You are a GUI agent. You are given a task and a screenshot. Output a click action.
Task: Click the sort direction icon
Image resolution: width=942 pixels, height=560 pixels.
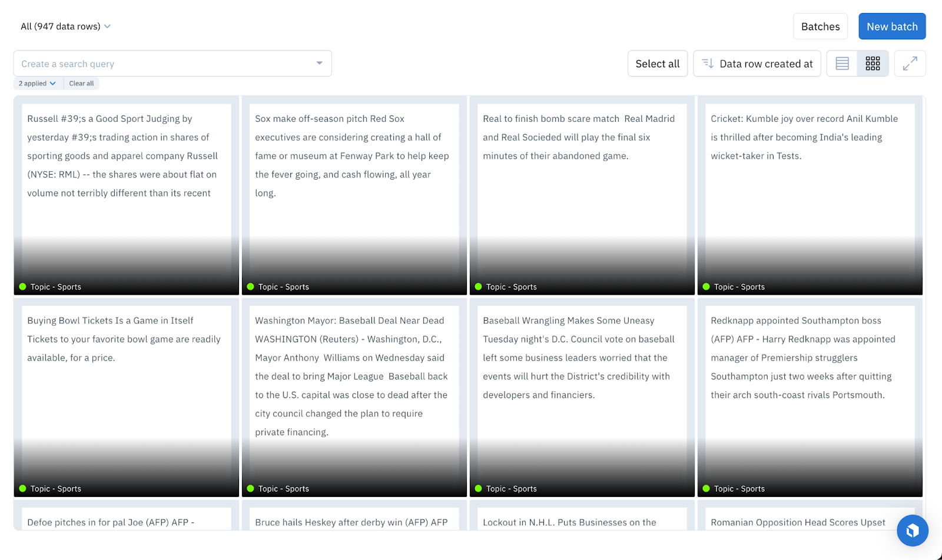pyautogui.click(x=708, y=64)
